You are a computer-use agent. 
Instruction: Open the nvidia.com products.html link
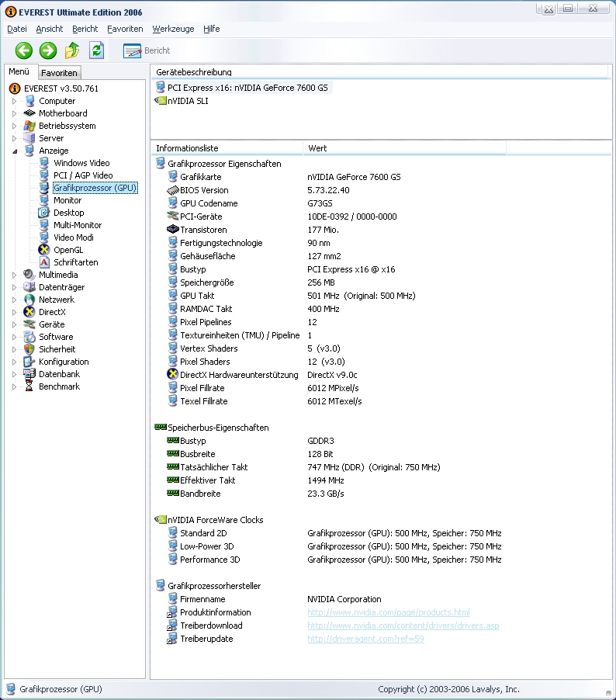pyautogui.click(x=389, y=612)
